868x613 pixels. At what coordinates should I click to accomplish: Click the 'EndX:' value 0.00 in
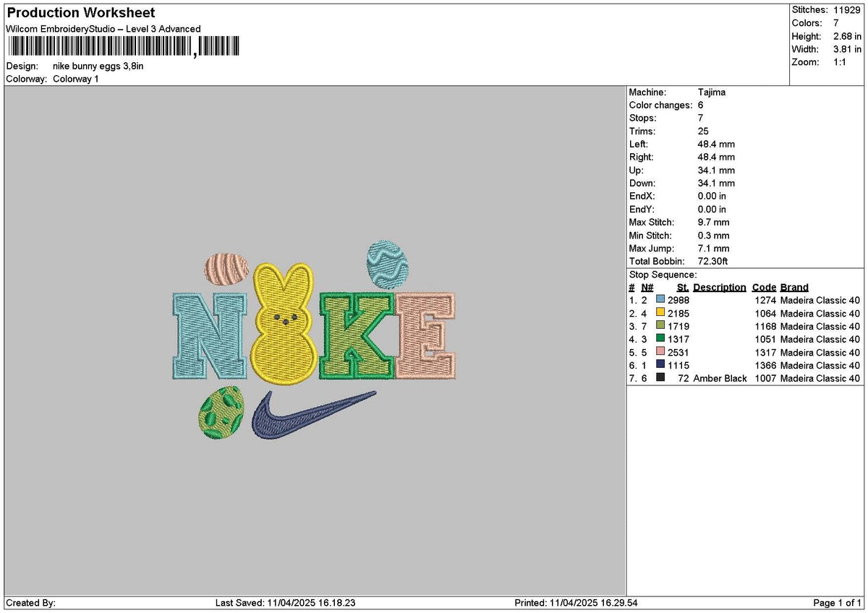(x=712, y=196)
